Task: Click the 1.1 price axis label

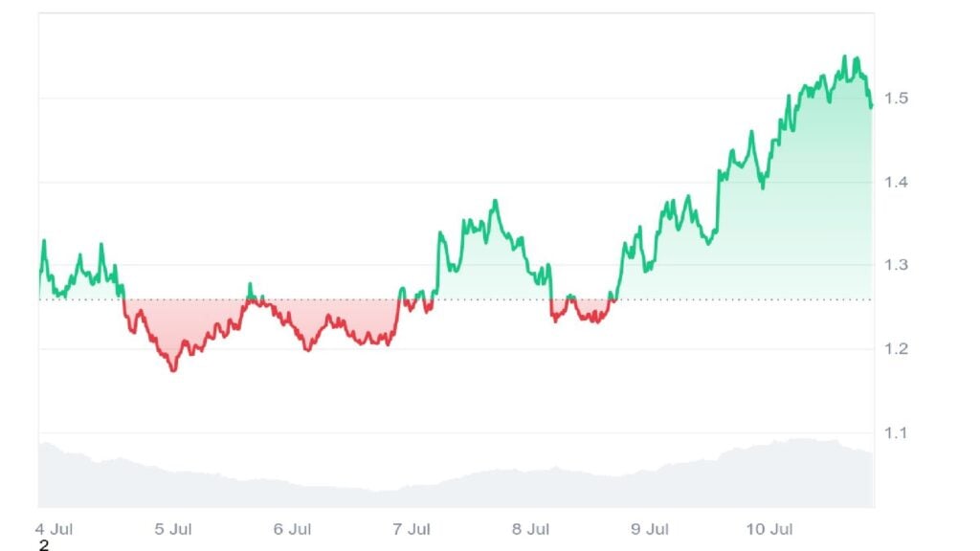Action: click(x=896, y=432)
